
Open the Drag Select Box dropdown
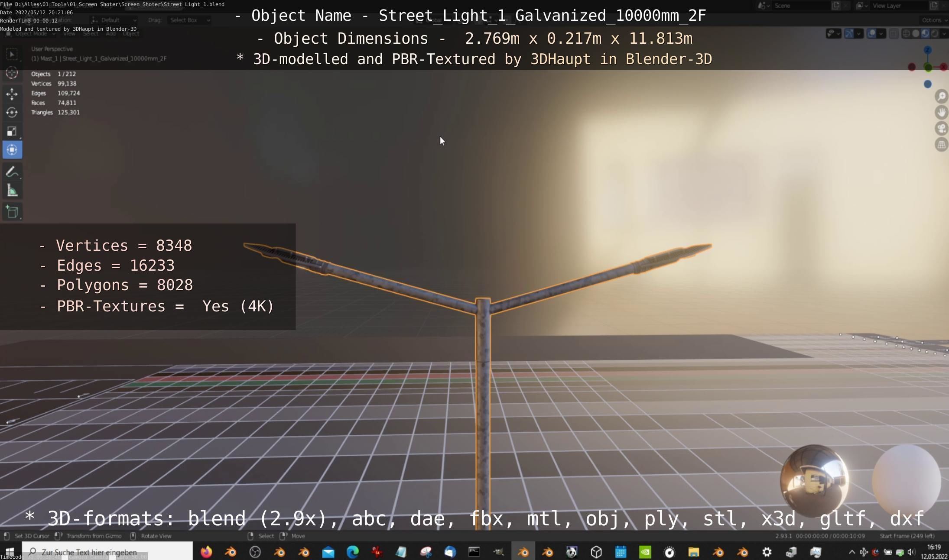189,20
